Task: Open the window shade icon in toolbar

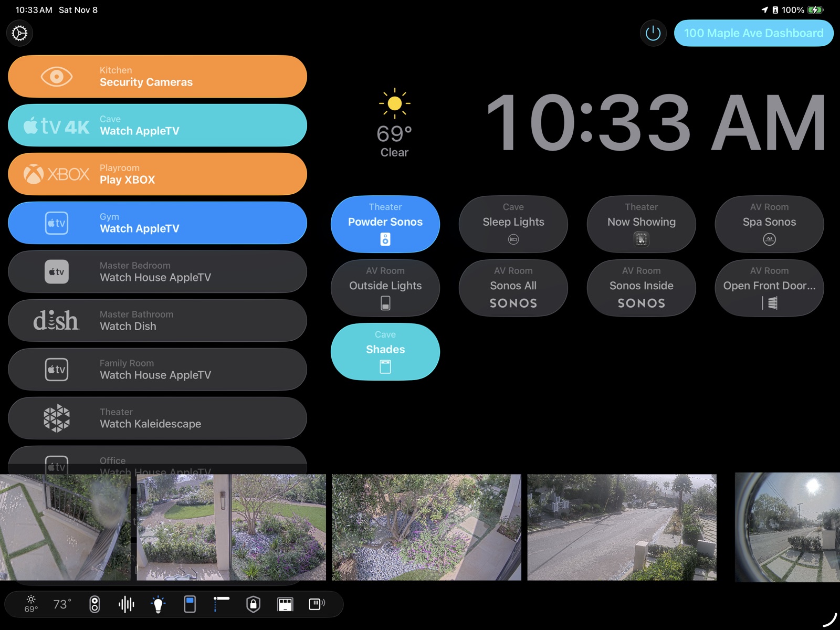Action: [x=190, y=604]
